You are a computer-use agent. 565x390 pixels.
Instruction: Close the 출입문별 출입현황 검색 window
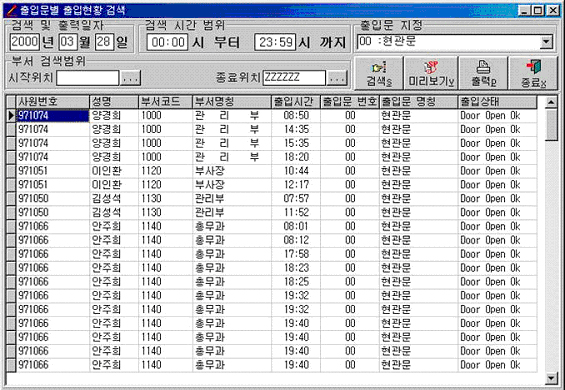point(552,10)
